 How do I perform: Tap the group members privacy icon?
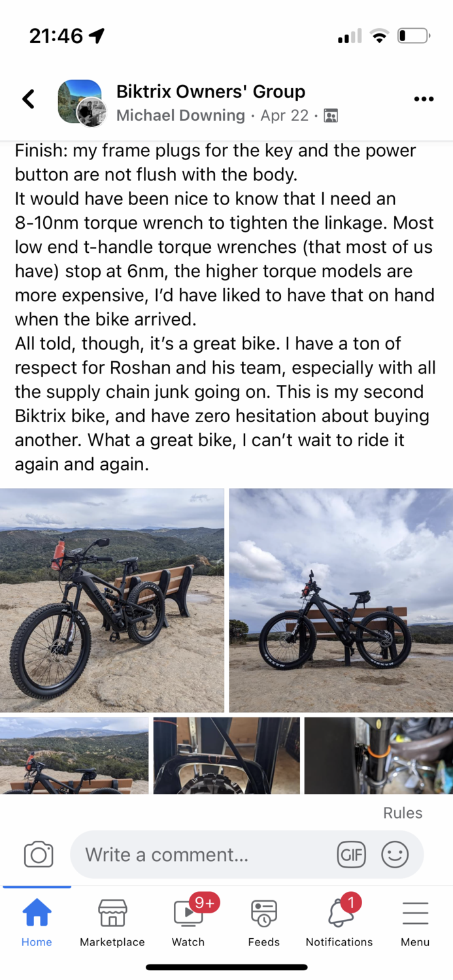tap(331, 116)
